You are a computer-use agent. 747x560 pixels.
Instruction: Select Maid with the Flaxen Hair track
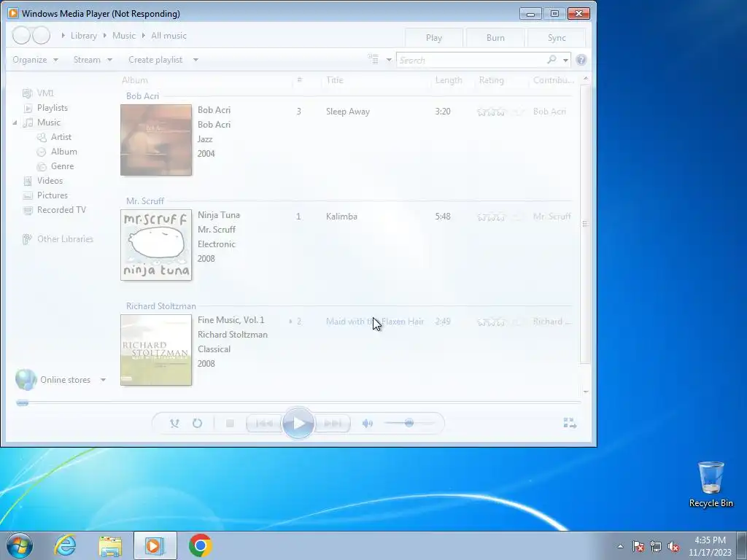pos(375,322)
